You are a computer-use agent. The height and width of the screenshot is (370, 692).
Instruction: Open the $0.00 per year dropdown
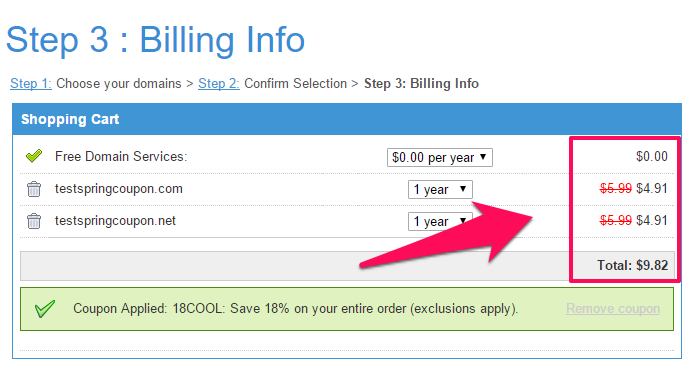point(440,157)
